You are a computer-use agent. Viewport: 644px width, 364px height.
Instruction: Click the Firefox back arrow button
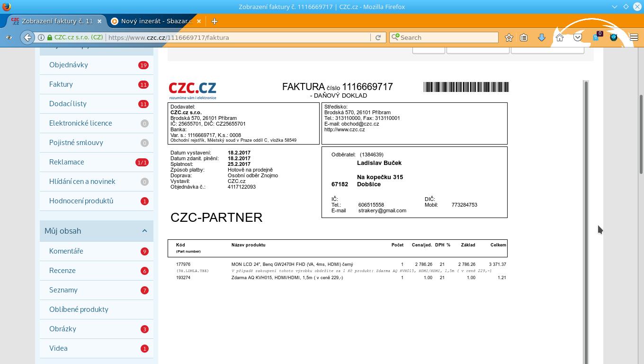click(28, 37)
